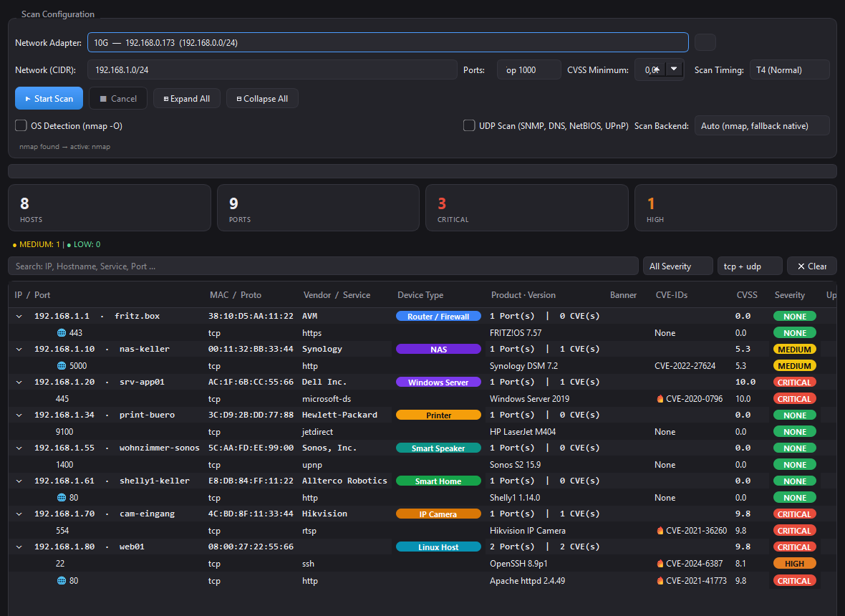The width and height of the screenshot is (845, 616).
Task: Click the CVE-2022-27624 entry
Action: [x=685, y=366]
